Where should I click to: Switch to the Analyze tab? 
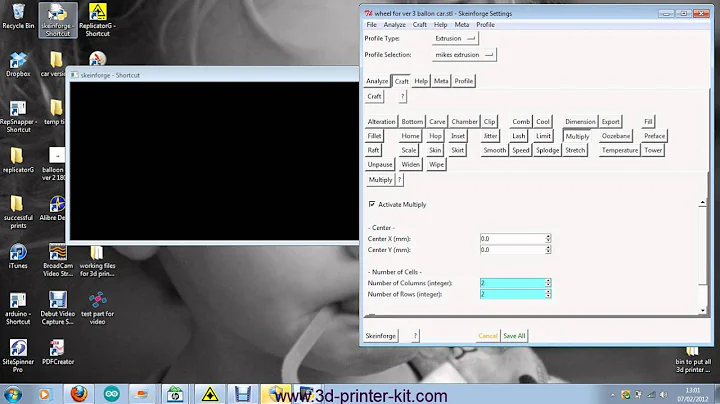[377, 81]
